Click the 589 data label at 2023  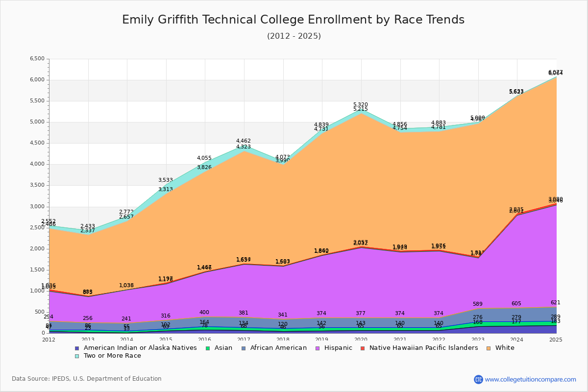coord(478,304)
